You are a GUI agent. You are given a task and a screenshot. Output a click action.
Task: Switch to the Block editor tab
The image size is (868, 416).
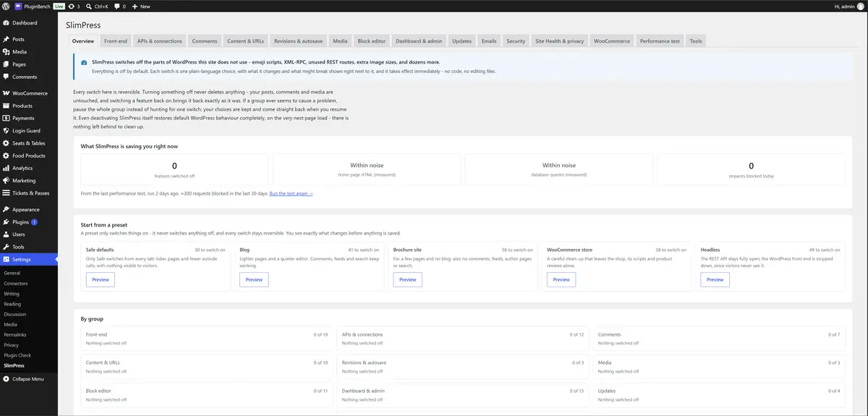pyautogui.click(x=372, y=41)
